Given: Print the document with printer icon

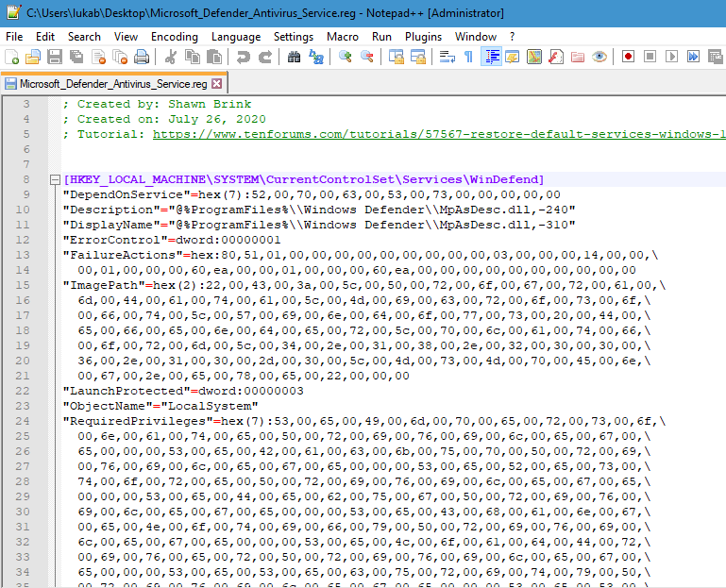Looking at the screenshot, I should pos(142,57).
